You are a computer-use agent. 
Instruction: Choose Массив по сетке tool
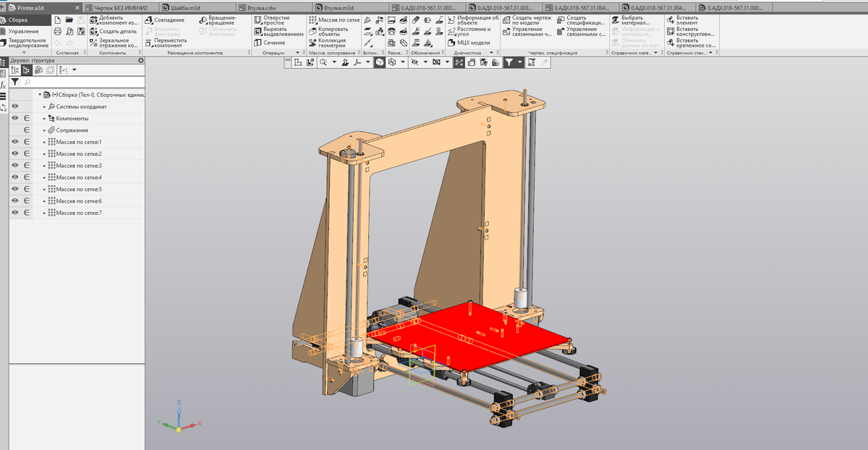[334, 20]
